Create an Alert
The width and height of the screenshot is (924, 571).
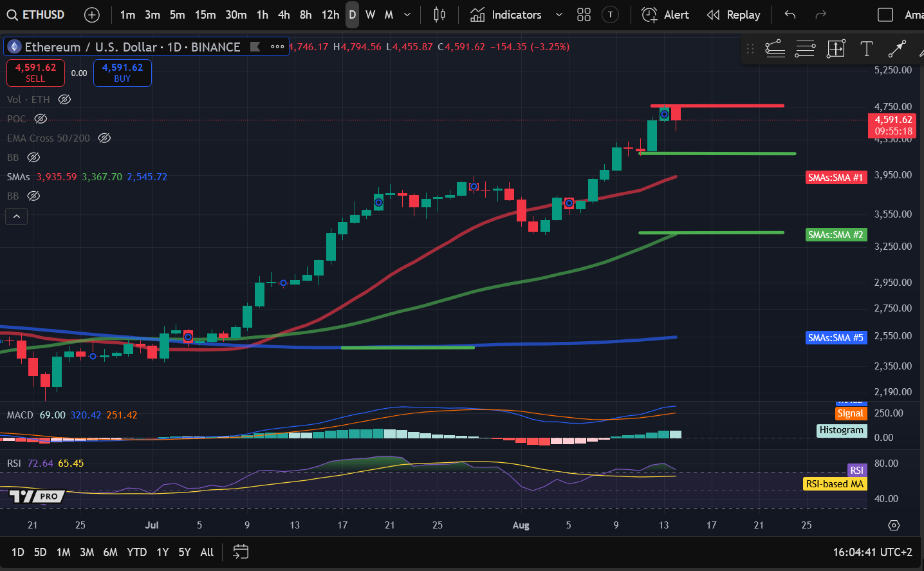pos(665,15)
